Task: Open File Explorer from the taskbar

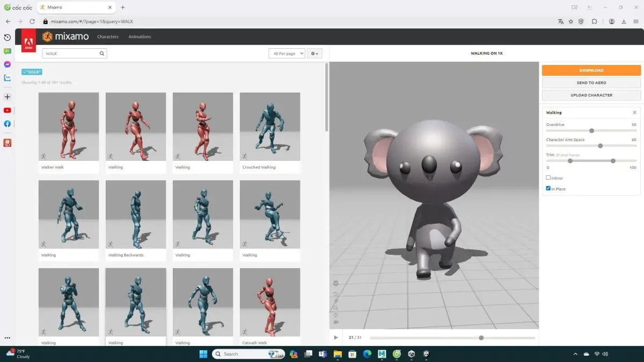Action: coord(338,354)
